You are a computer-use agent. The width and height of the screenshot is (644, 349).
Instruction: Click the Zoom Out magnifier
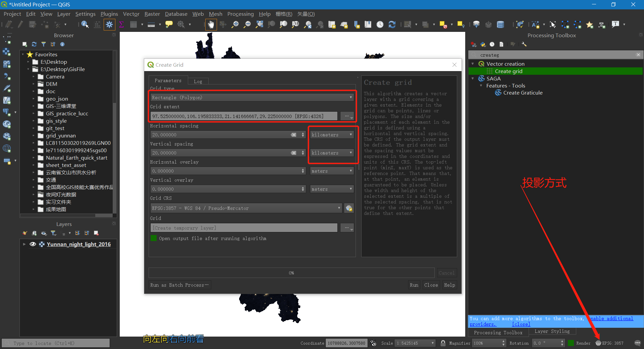(x=247, y=24)
